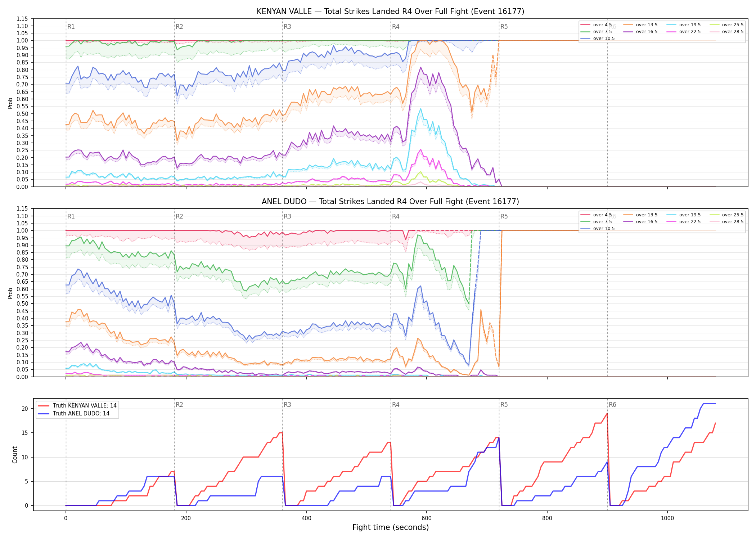Select the R6 round label in the Count chart

[612, 405]
